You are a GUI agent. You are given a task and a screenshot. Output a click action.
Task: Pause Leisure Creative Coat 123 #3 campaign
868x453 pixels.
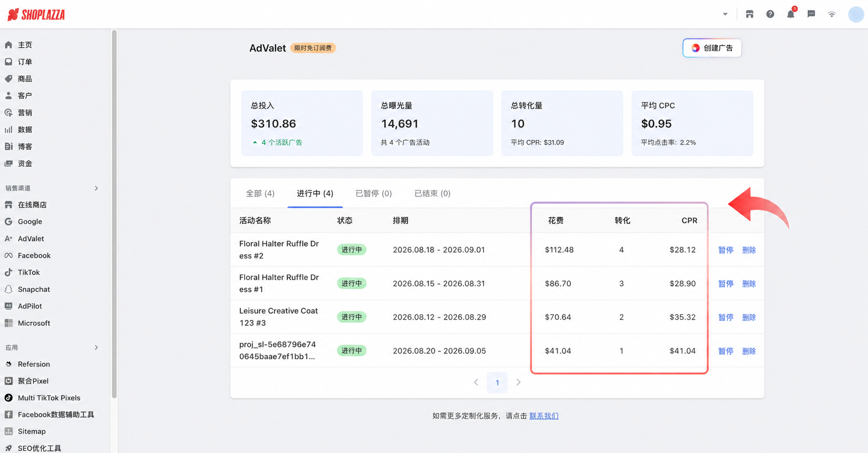click(725, 317)
